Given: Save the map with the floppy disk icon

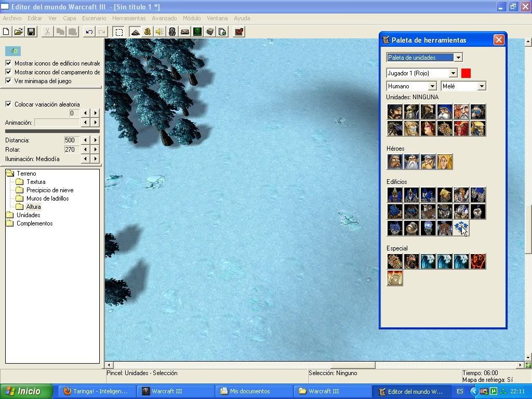Looking at the screenshot, I should [x=31, y=32].
